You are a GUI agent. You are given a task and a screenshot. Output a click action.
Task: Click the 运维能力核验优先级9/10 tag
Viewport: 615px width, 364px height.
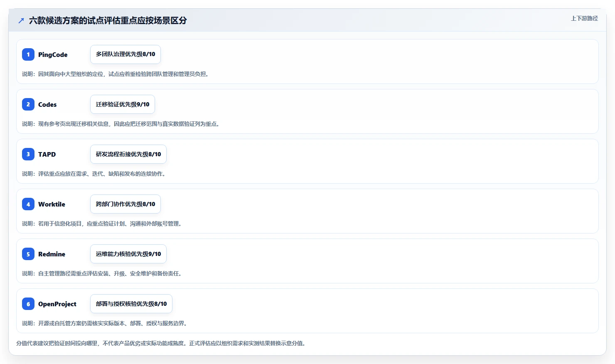pyautogui.click(x=128, y=254)
